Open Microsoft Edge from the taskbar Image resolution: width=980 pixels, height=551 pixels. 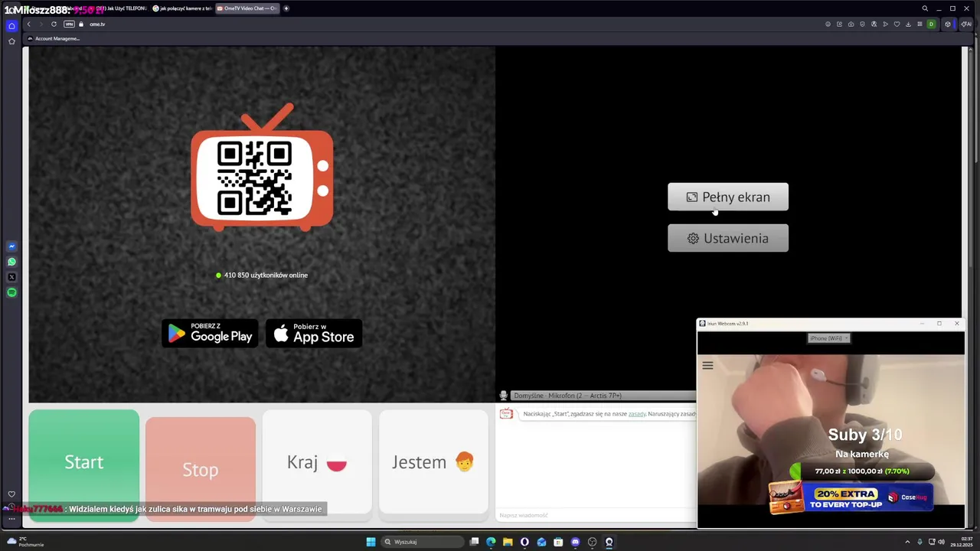pyautogui.click(x=491, y=542)
